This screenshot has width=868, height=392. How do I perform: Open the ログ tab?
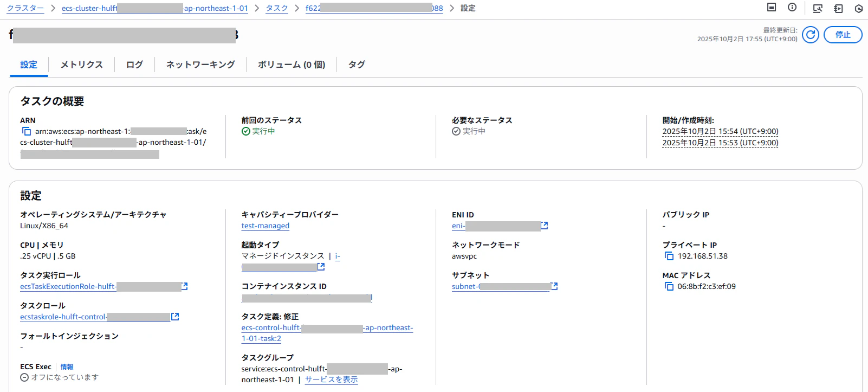click(134, 65)
